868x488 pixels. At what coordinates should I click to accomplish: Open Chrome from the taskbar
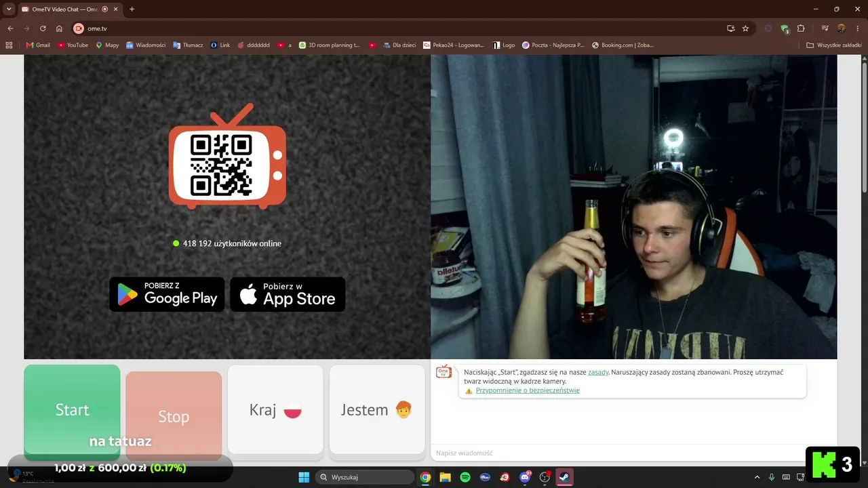tap(425, 477)
